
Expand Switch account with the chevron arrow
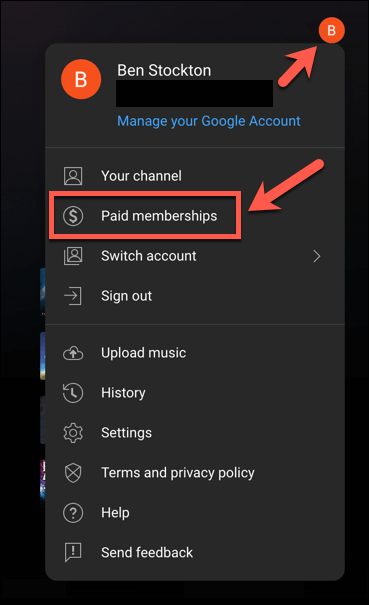click(317, 256)
